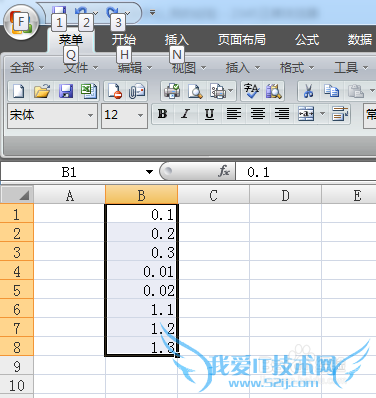
Task: Click the paperclip email attachment icon
Action: 137,91
